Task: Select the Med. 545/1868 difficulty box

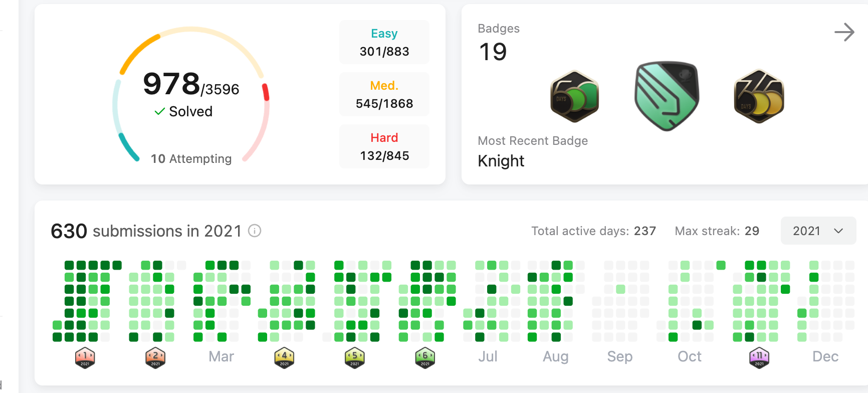Action: click(384, 94)
